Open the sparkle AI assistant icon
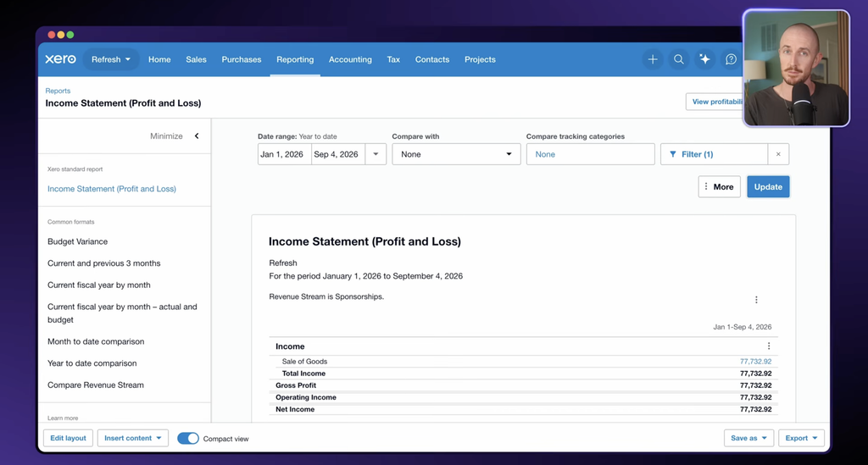 coord(704,59)
